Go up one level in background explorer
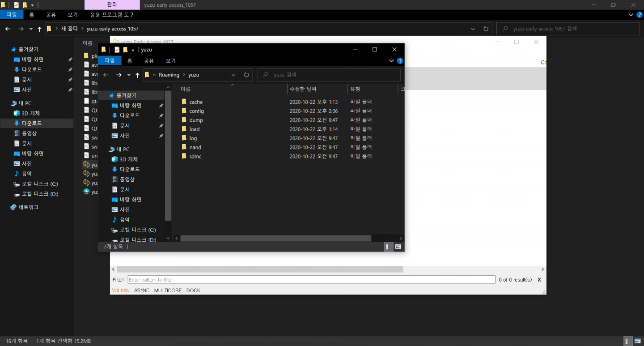Image resolution: width=644 pixels, height=346 pixels. pos(39,29)
